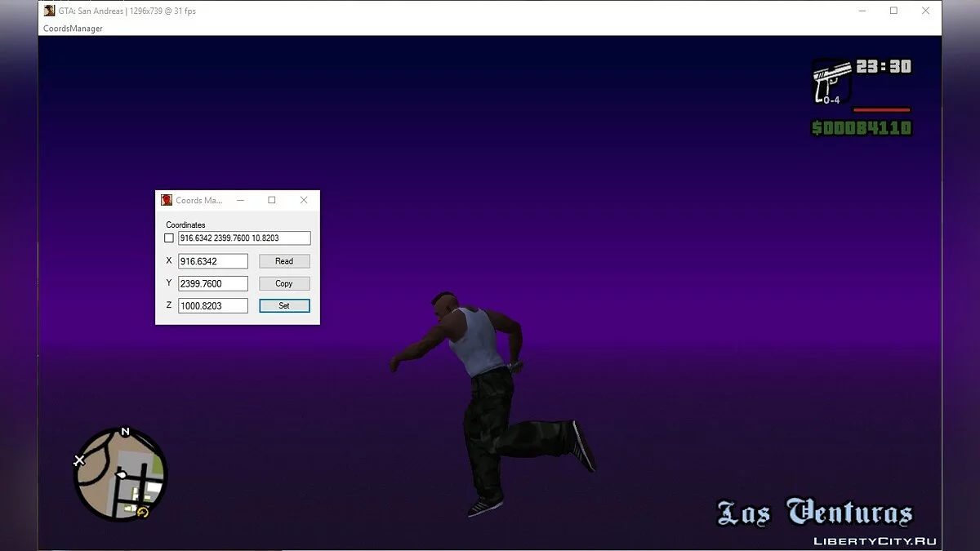Click the Set button
This screenshot has height=551, width=980.
click(x=284, y=305)
